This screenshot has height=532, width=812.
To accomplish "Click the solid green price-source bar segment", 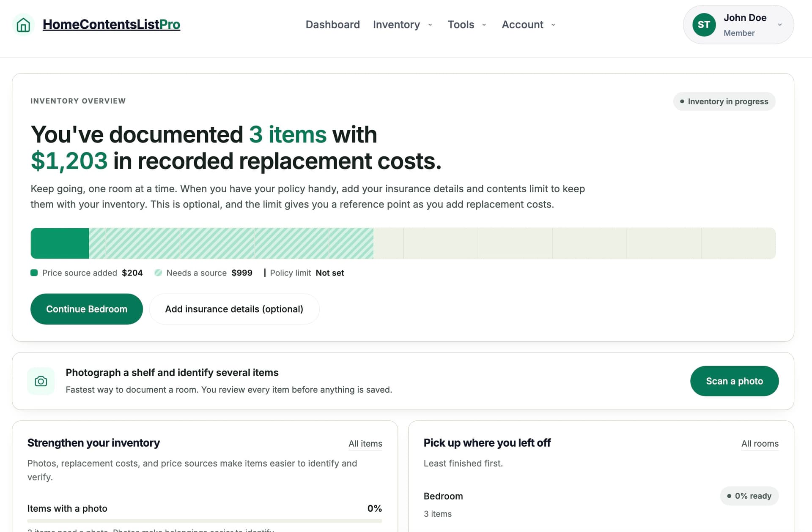I will (60, 243).
